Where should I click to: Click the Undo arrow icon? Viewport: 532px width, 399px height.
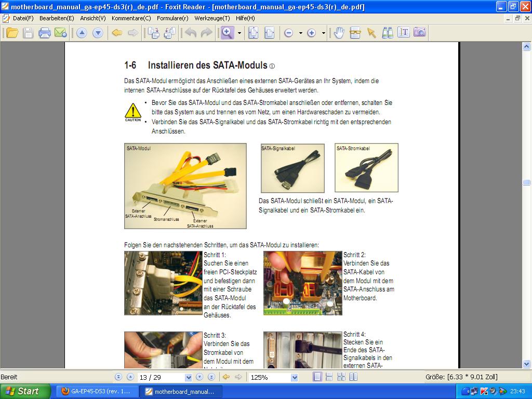click(x=191, y=33)
